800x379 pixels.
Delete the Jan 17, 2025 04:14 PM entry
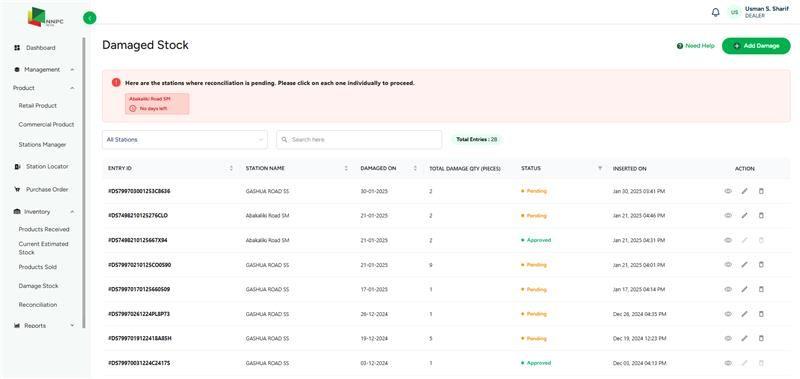[761, 289]
